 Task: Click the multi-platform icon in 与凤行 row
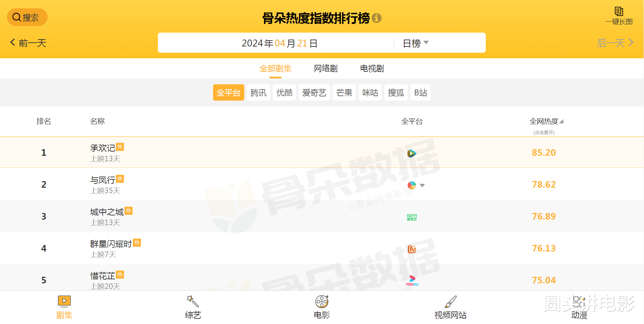tap(412, 185)
